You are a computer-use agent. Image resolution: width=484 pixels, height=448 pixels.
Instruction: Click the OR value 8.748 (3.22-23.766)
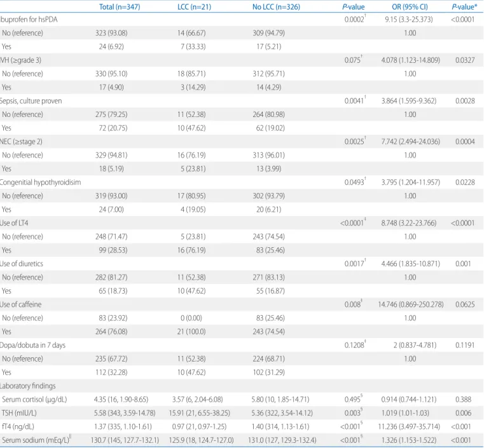point(409,223)
